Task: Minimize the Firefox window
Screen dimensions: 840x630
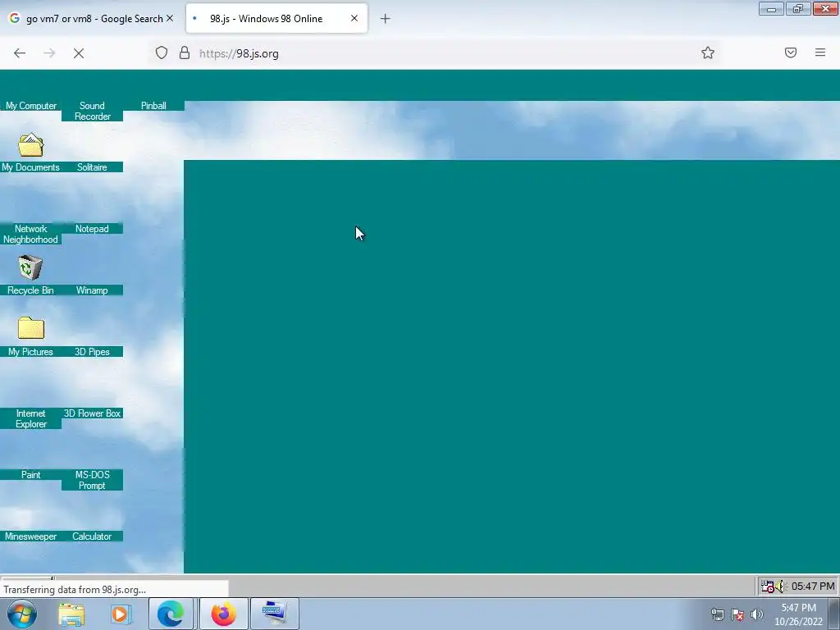Action: (771, 8)
